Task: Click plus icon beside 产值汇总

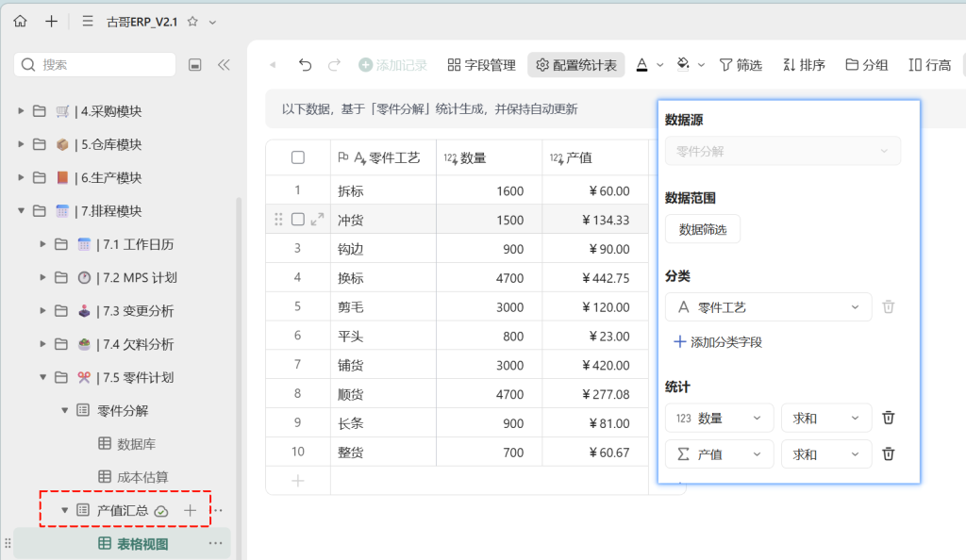Action: pos(190,510)
